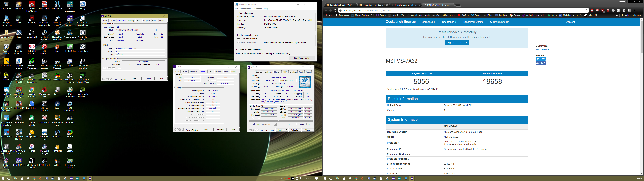Open Linus Tech Tips bookmark

point(397,15)
